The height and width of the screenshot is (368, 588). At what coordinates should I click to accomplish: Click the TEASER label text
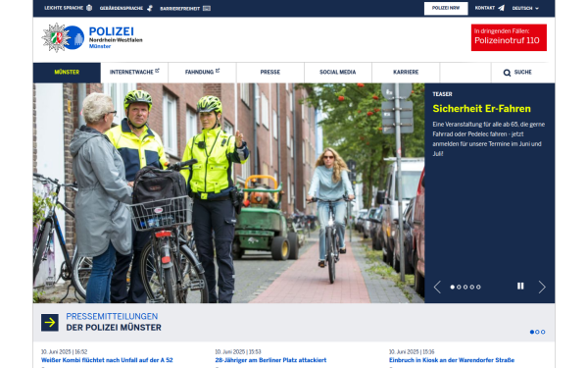tap(442, 94)
